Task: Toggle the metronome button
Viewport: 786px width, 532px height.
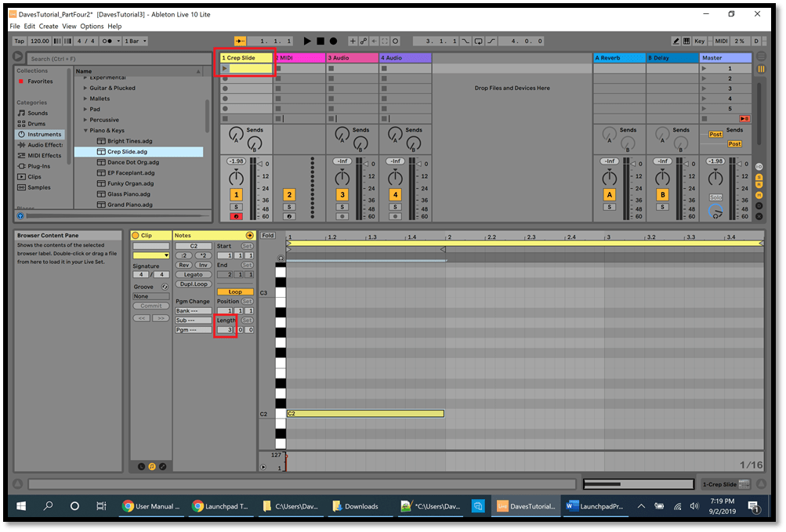Action: (107, 41)
